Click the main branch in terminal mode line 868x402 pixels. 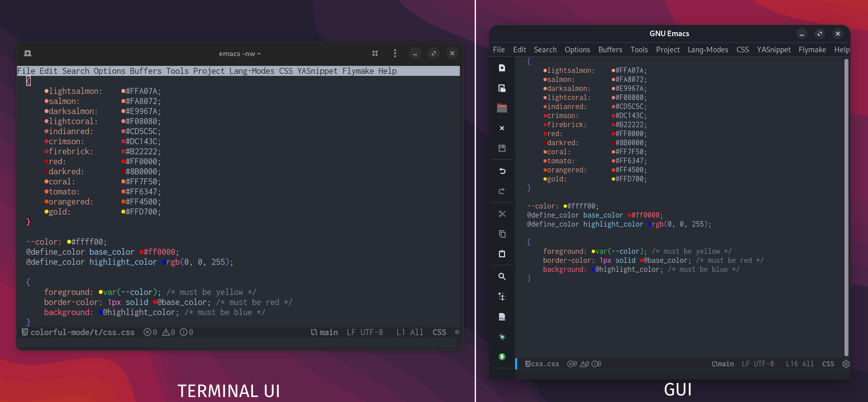(x=324, y=332)
